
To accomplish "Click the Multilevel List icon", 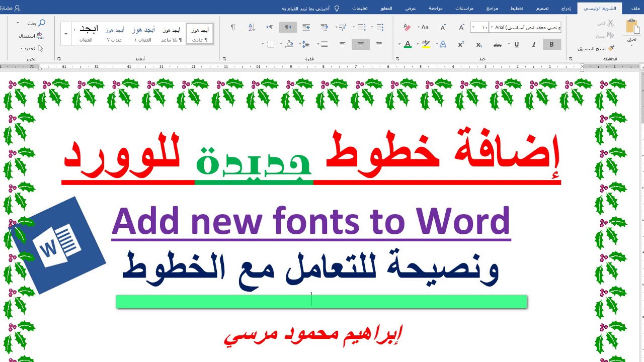I will [343, 27].
